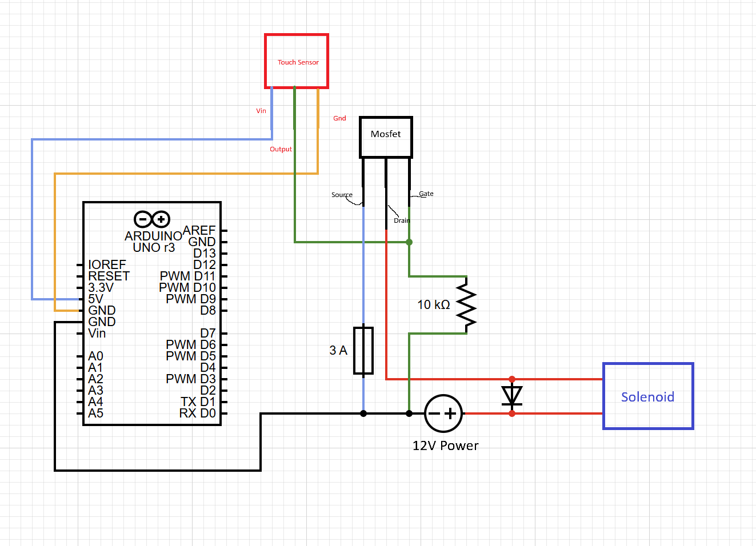756x546 pixels.
Task: Click the Arduino 5V pin
Action: click(95, 299)
